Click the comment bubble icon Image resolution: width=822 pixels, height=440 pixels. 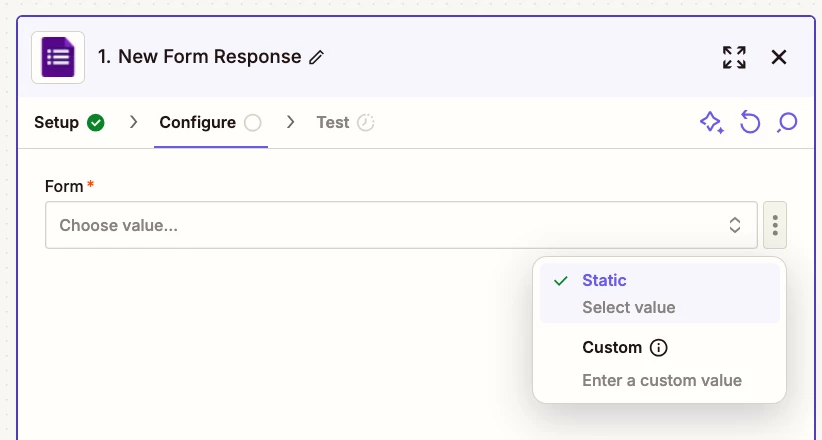(x=787, y=123)
